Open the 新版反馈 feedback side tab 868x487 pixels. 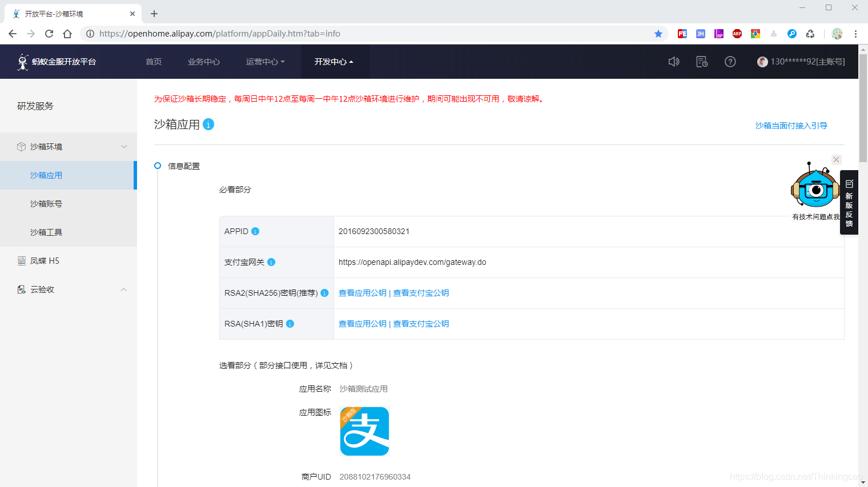tap(849, 203)
